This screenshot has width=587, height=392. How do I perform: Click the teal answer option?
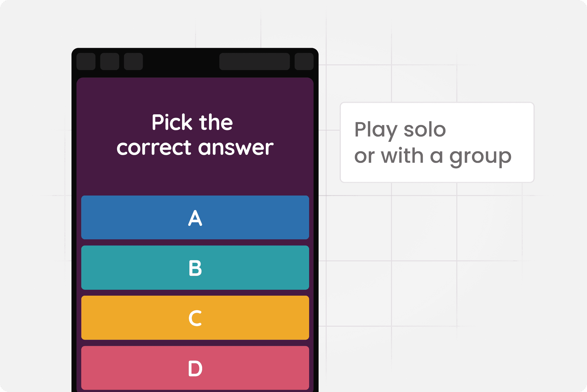click(195, 267)
